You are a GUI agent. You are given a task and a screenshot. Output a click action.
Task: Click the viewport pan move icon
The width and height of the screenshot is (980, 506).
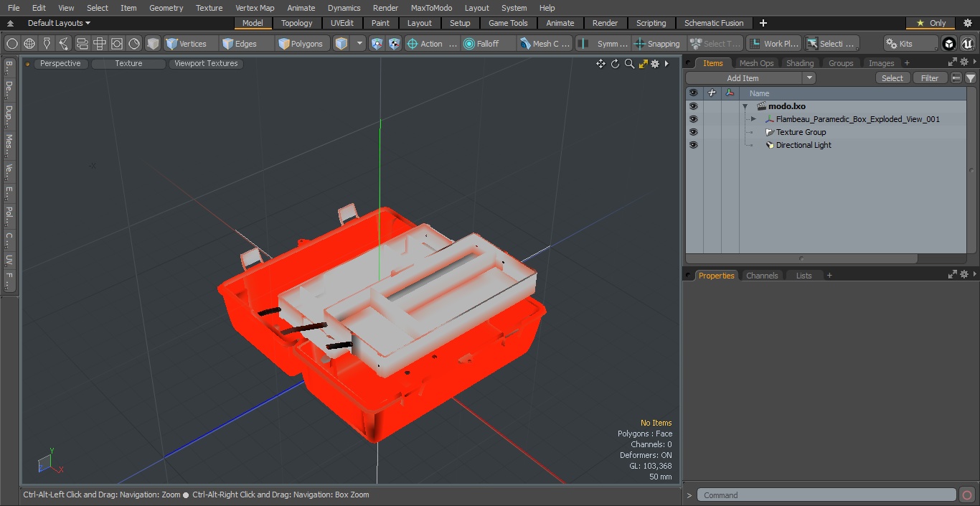coord(600,64)
